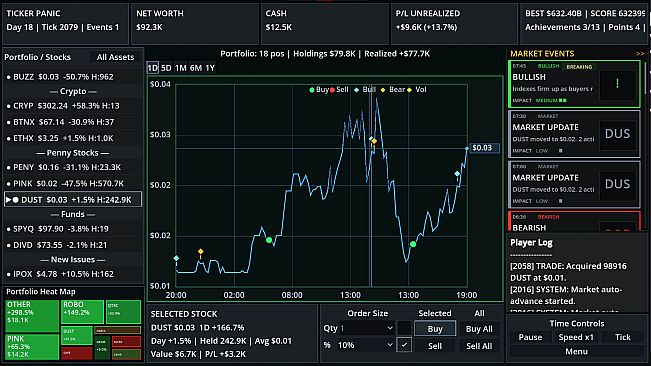Screen dimensions: 651x366
Task: Click the DUS thumbnail on 07:30 market update
Action: [x=617, y=134]
